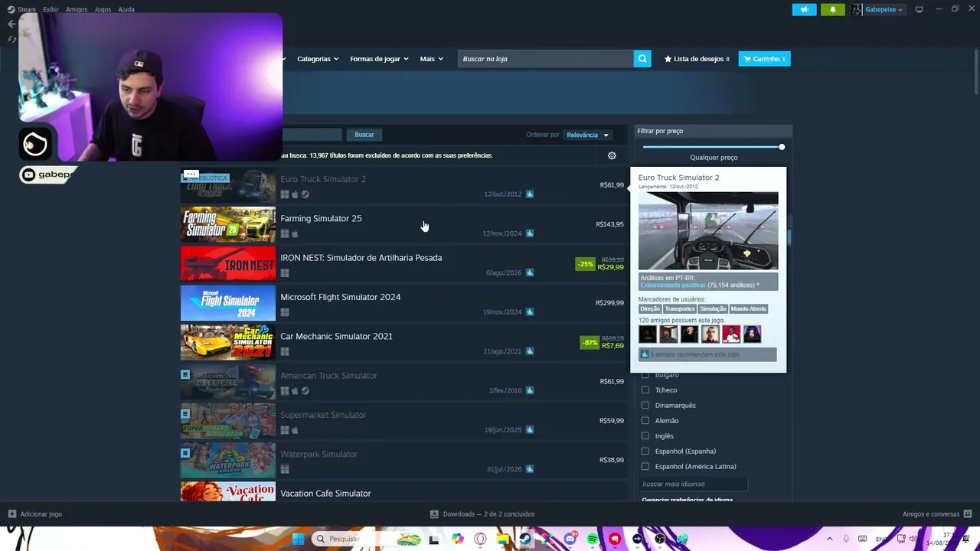Image resolution: width=980 pixels, height=551 pixels.
Task: Open the Relevância sort dropdown
Action: pos(587,135)
